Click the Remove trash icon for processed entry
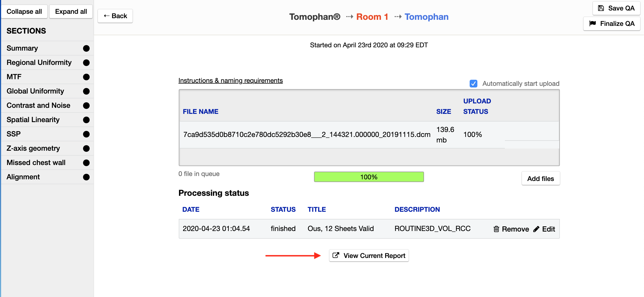The width and height of the screenshot is (644, 297). pyautogui.click(x=495, y=229)
